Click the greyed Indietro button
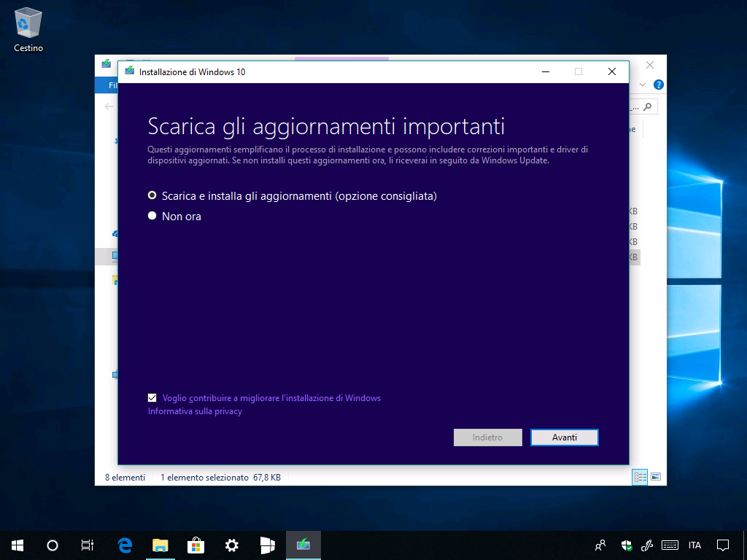The height and width of the screenshot is (560, 747). 487,437
